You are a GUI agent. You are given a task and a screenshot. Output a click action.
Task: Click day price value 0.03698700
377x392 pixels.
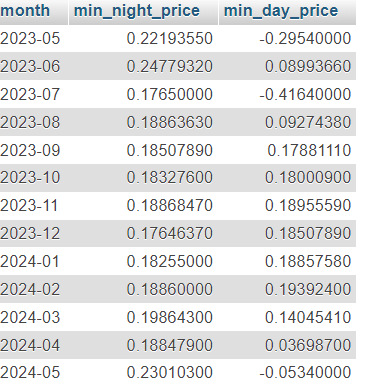308,345
